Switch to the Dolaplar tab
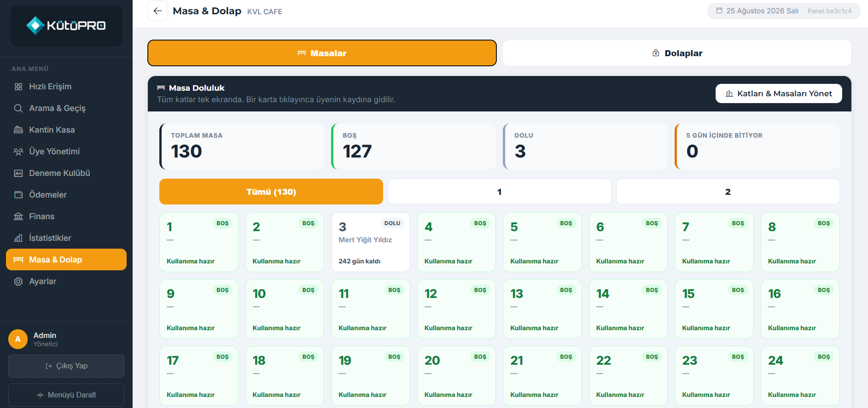This screenshot has height=408, width=868. click(x=677, y=53)
